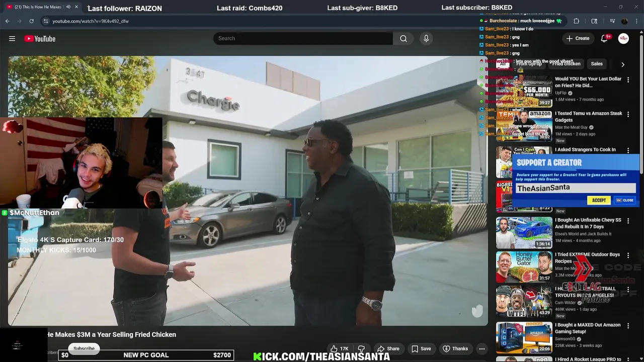This screenshot has height=362, width=644.
Task: Select the Sales filter chip
Action: click(x=597, y=64)
